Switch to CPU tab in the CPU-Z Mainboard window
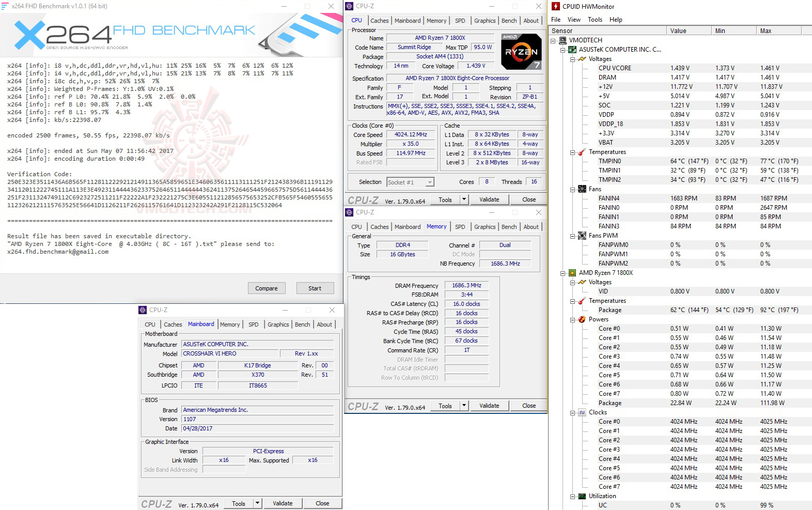The width and height of the screenshot is (812, 510). pyautogui.click(x=150, y=324)
